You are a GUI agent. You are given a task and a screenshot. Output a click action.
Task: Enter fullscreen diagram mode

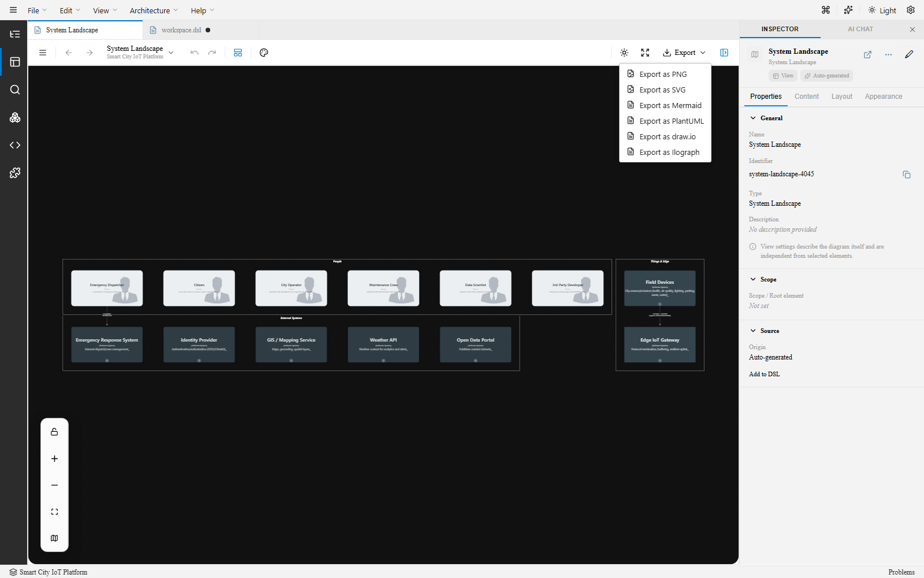(x=645, y=53)
